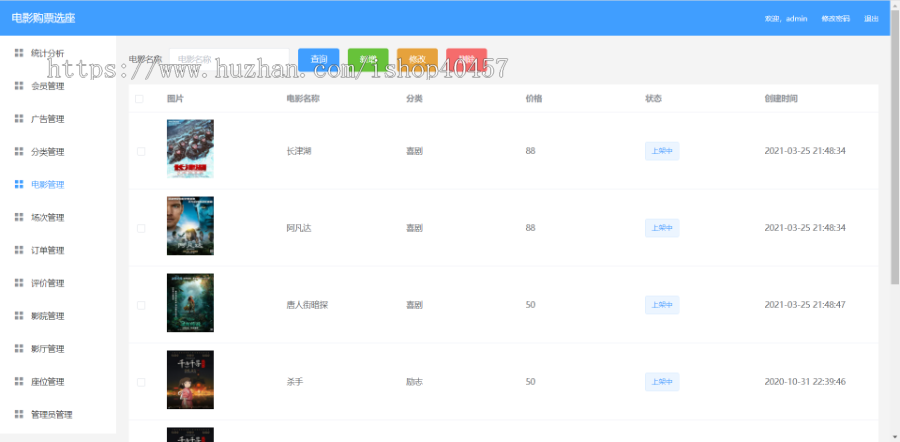Focus the 电影名称 search input field
This screenshot has height=442, width=900.
pos(229,59)
